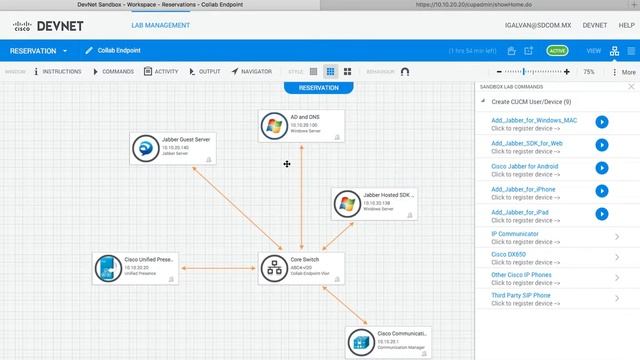Run Add_Jabber_for_iPhone play button
This screenshot has width=640, height=360.
(x=602, y=191)
